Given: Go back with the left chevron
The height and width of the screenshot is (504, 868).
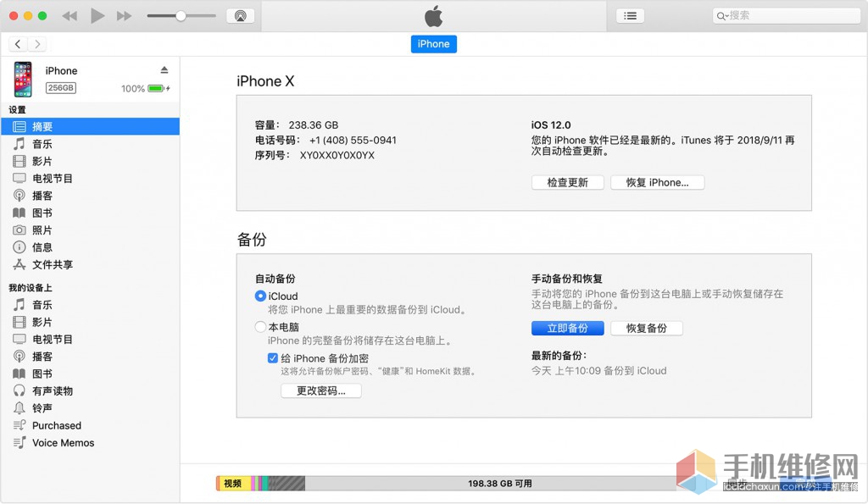Looking at the screenshot, I should click(x=18, y=44).
